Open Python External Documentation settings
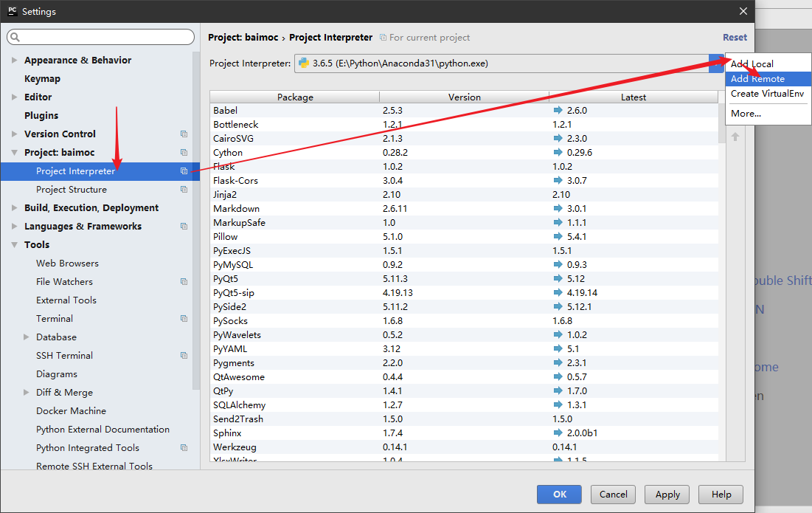The height and width of the screenshot is (513, 812). click(103, 429)
